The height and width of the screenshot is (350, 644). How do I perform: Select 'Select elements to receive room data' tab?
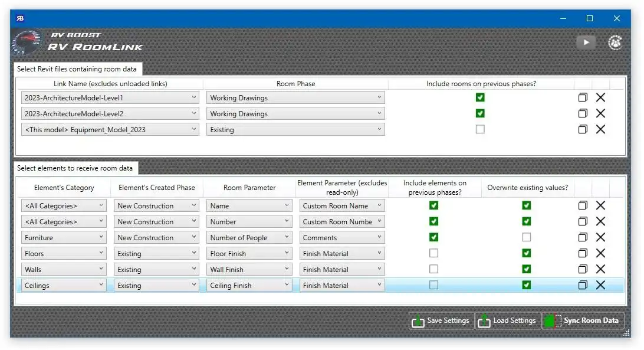pos(75,168)
